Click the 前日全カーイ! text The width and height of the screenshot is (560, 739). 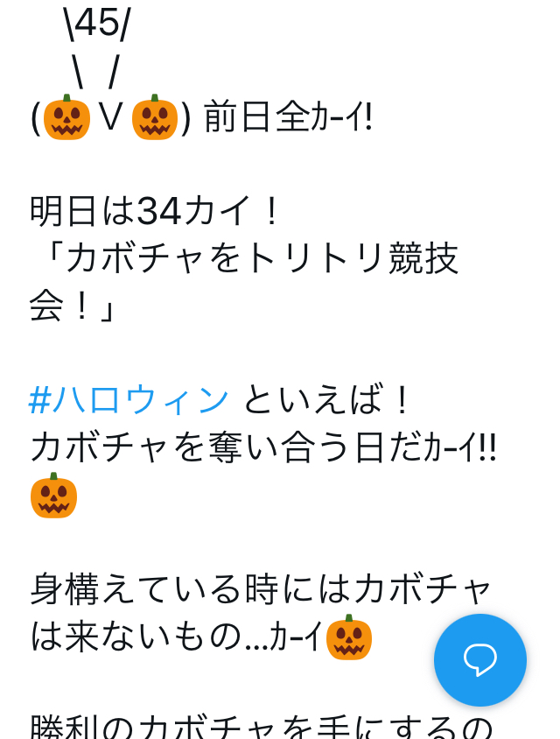click(288, 117)
